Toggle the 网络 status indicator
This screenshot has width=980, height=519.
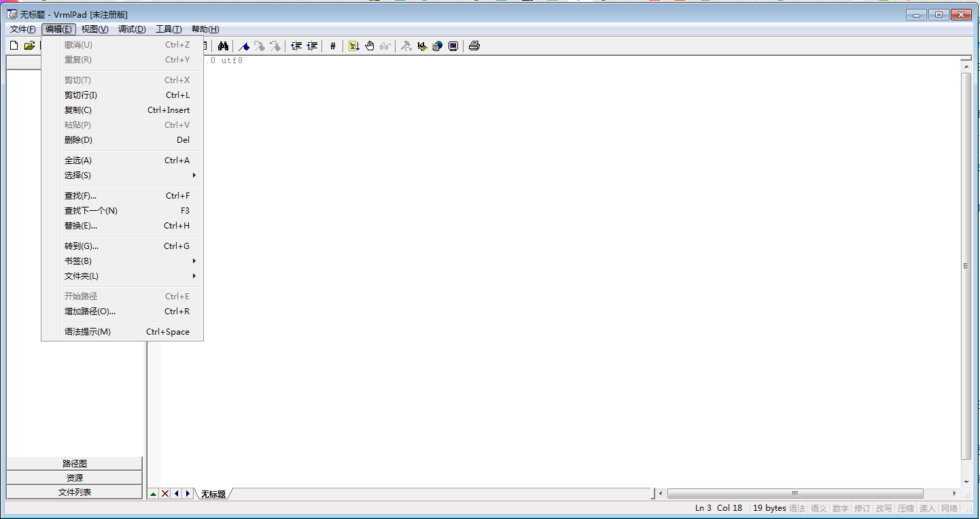pos(949,508)
